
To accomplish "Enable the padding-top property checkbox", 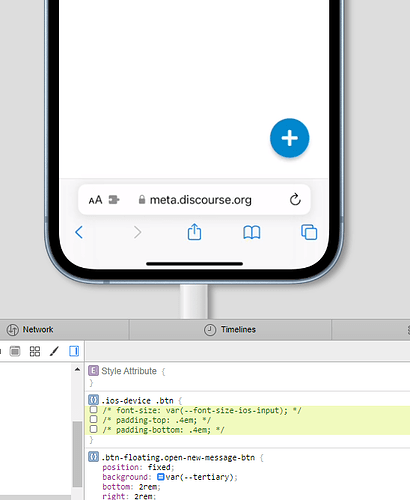I will pos(94,419).
